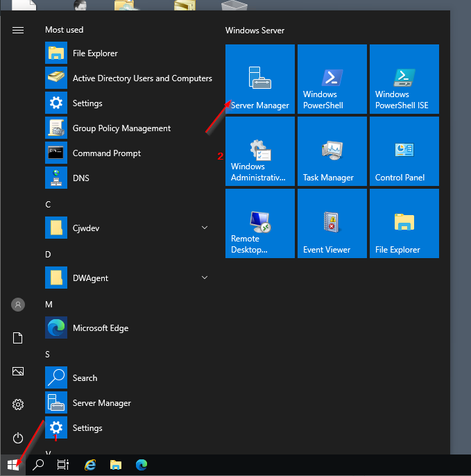Jump to letter M in app list

tap(49, 304)
